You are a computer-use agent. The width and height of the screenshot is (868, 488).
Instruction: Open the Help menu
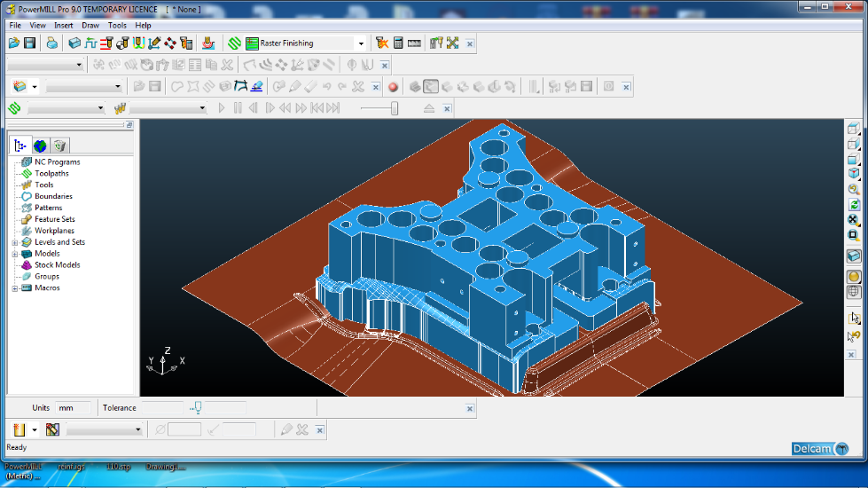pos(143,26)
